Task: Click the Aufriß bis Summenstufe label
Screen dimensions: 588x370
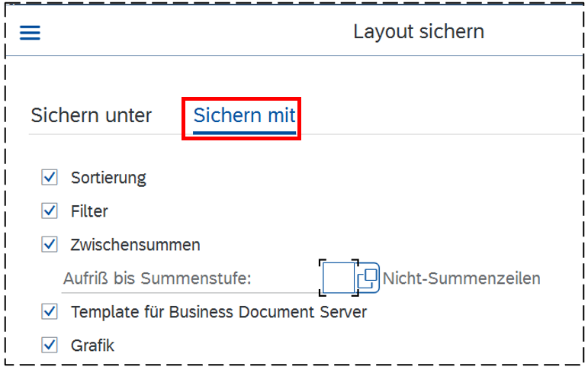Action: [x=156, y=278]
